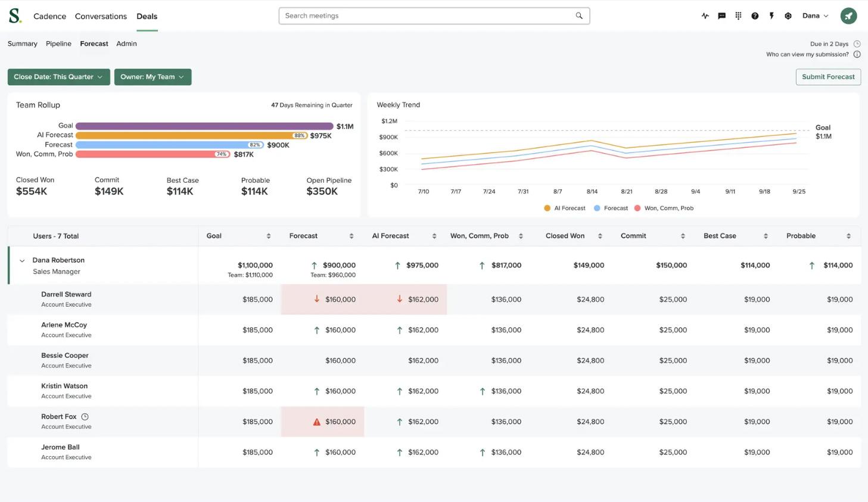Screen dimensions: 868x502
Task: Sort by Goal column arrows
Action: tap(269, 236)
